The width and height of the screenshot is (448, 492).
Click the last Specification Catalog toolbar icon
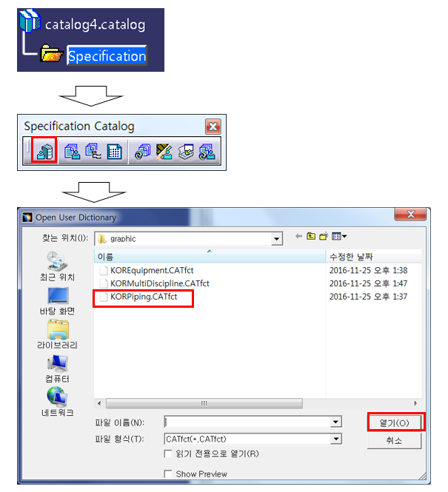point(207,152)
